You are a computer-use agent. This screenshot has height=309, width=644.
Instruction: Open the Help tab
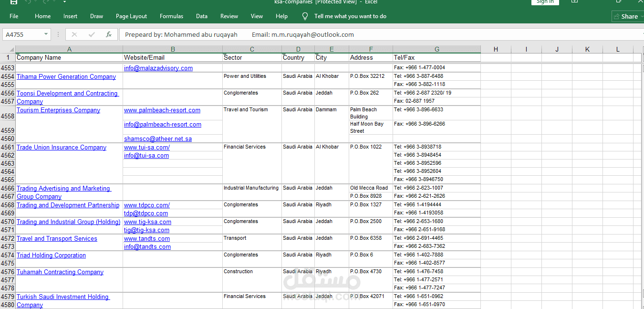click(281, 16)
